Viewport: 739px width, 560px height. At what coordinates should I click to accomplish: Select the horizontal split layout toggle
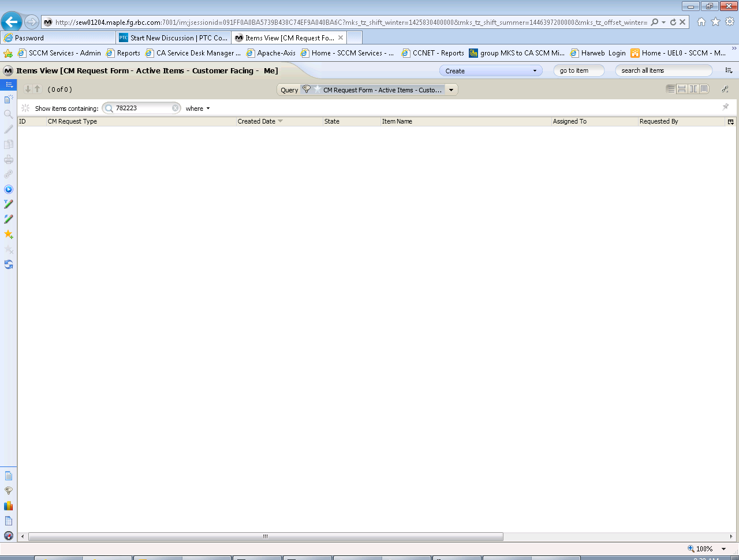(682, 89)
